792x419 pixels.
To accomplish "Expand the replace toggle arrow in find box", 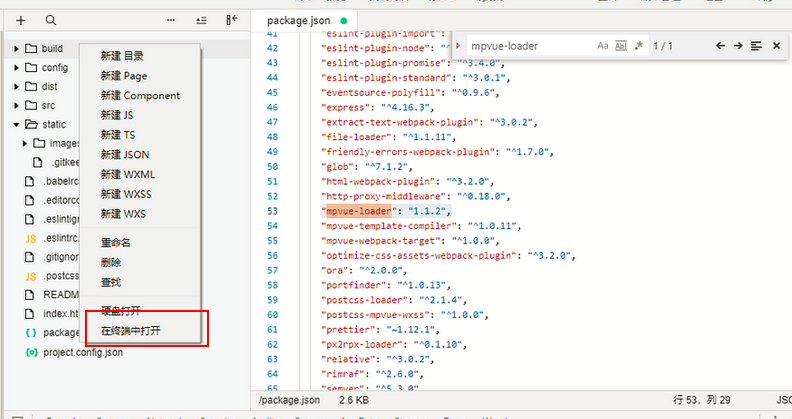I will [458, 45].
